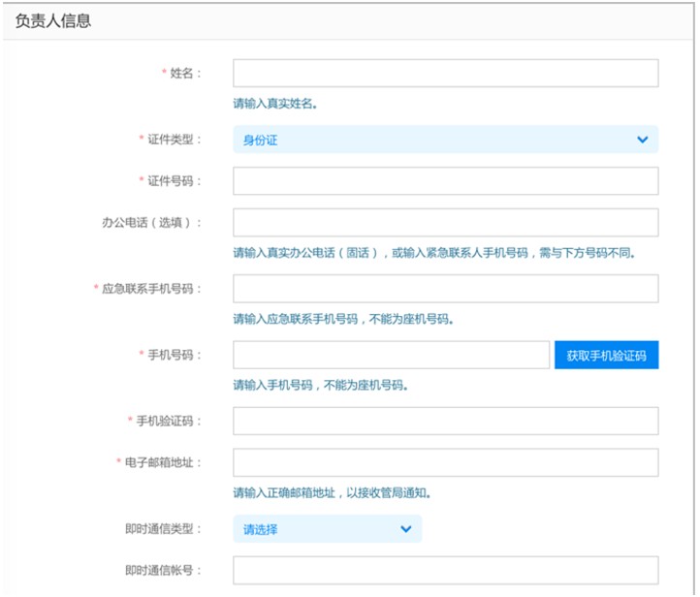Screen dimensions: 700x597
Task: Click the 即时通信帐号 input field
Action: 445,570
